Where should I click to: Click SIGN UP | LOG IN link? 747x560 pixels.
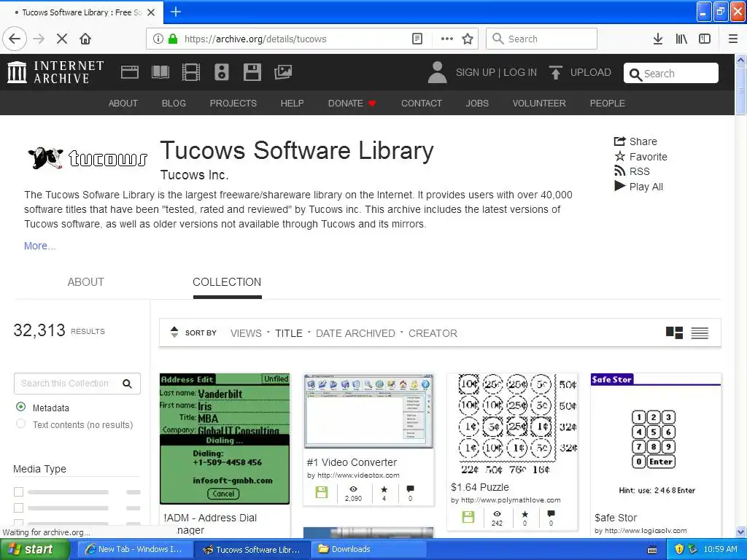(496, 72)
